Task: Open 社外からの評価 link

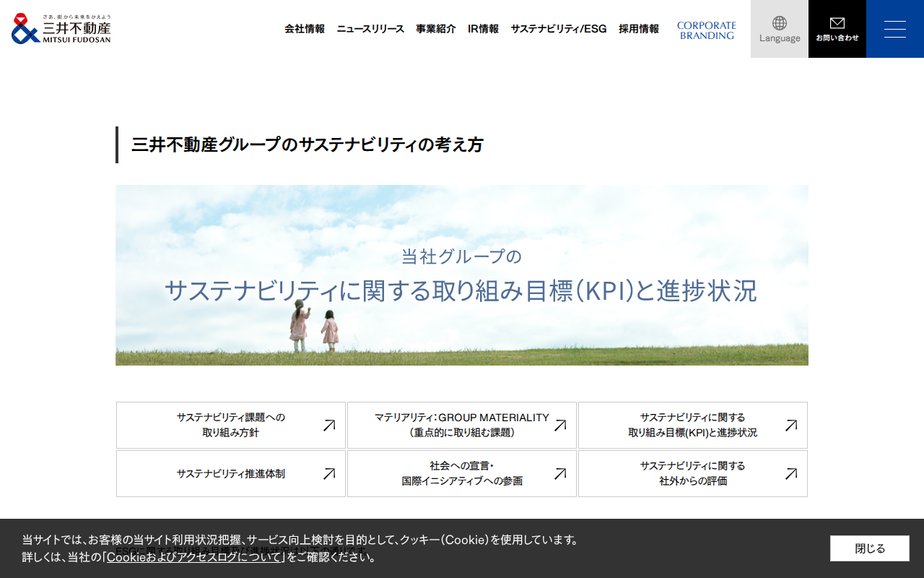Action: 693,473
